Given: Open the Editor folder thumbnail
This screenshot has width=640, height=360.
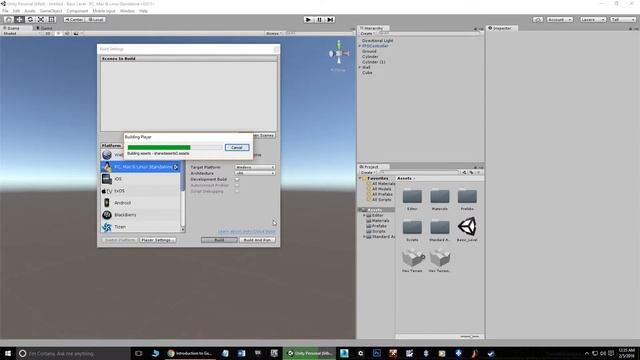Looking at the screenshot, I should coord(412,196).
